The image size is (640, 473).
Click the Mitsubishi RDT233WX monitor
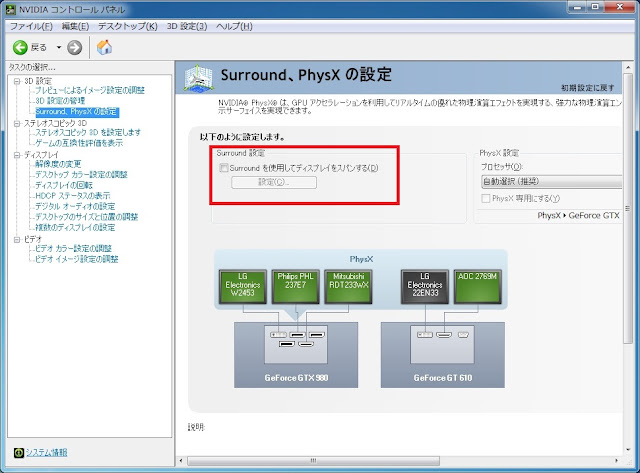pyautogui.click(x=348, y=286)
